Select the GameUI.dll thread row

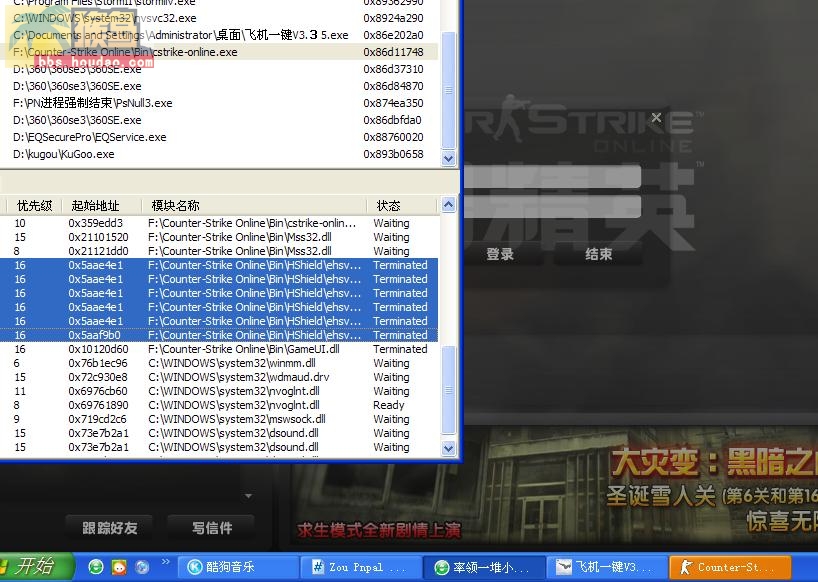(x=219, y=349)
